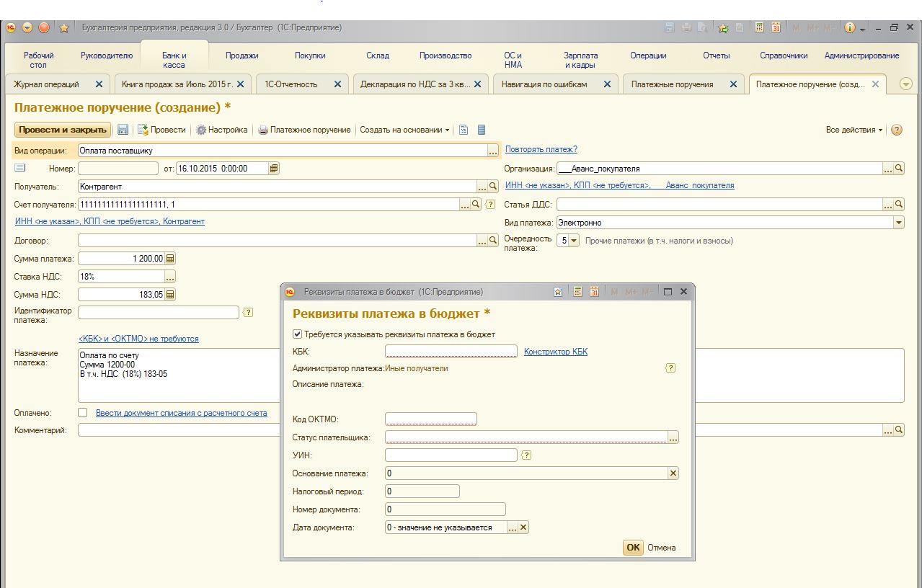Image resolution: width=922 pixels, height=588 pixels.
Task: Click help question icon beside УИН field
Action: [x=526, y=455]
